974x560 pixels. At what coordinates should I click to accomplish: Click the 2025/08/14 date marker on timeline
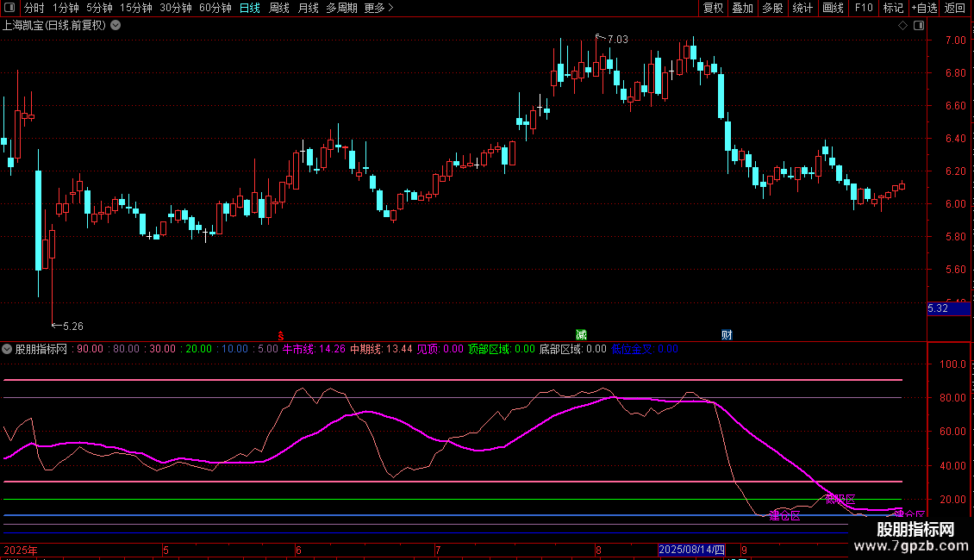tap(692, 550)
